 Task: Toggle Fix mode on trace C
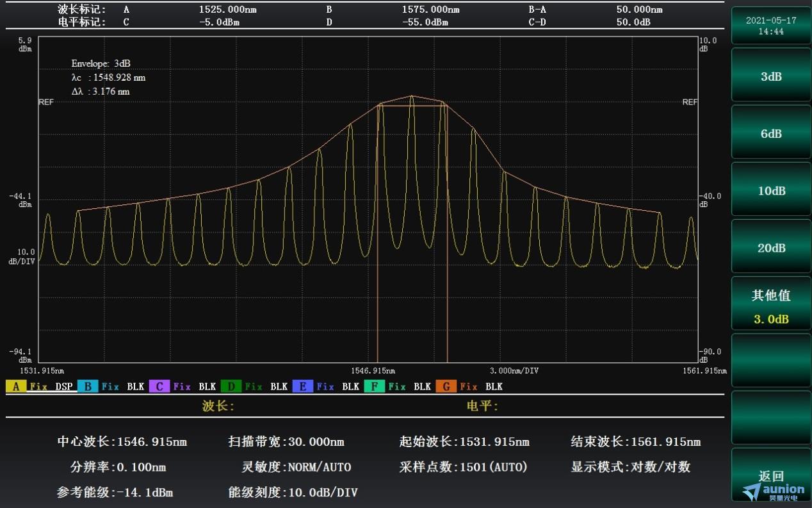click(x=182, y=386)
